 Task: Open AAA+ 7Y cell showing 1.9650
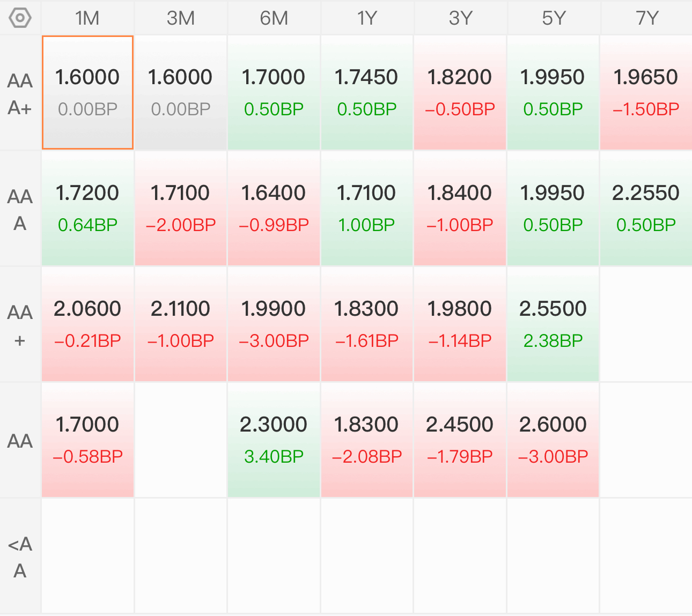pyautogui.click(x=646, y=93)
